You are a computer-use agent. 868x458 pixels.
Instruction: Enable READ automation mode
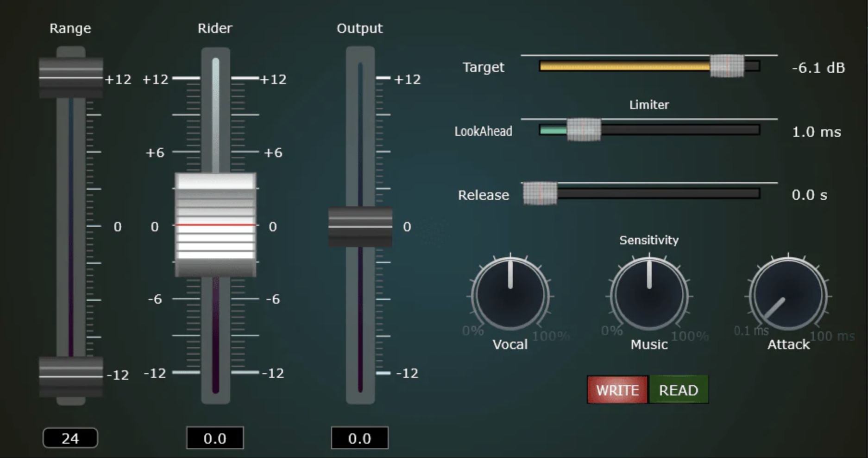679,390
